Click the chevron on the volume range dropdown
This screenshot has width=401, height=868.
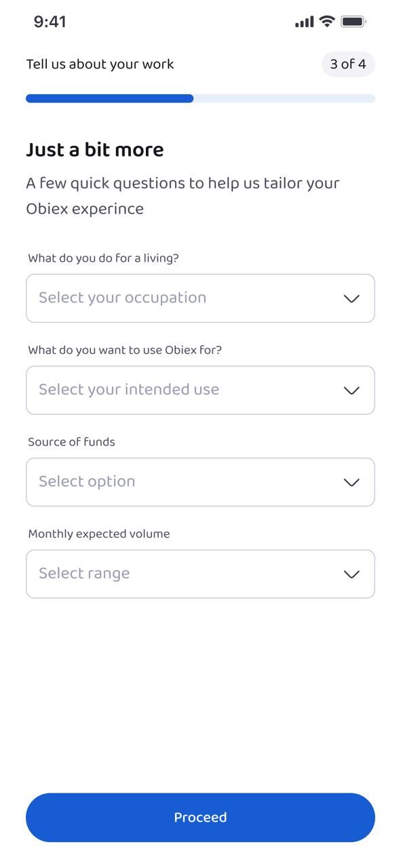coord(351,574)
